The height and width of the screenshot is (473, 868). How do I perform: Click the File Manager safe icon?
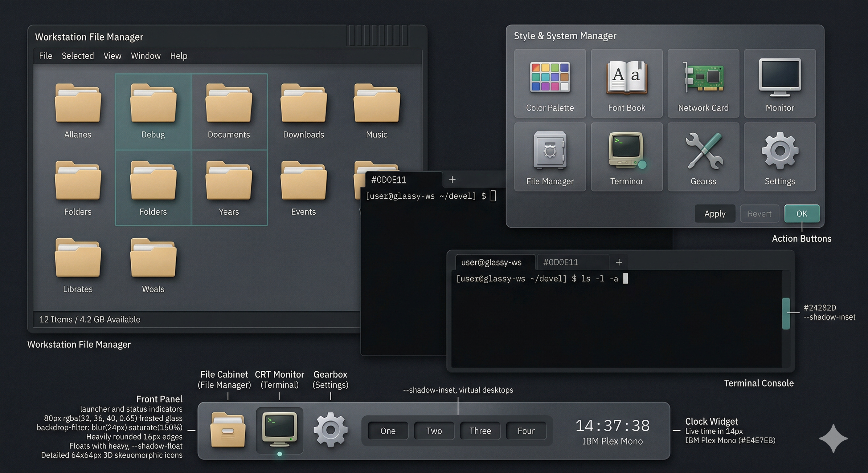[x=550, y=156]
